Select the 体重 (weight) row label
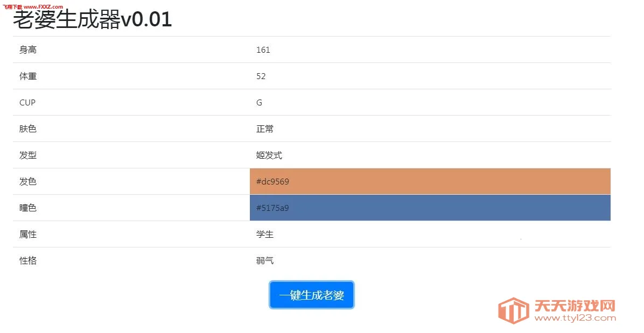644x333 pixels. point(27,76)
